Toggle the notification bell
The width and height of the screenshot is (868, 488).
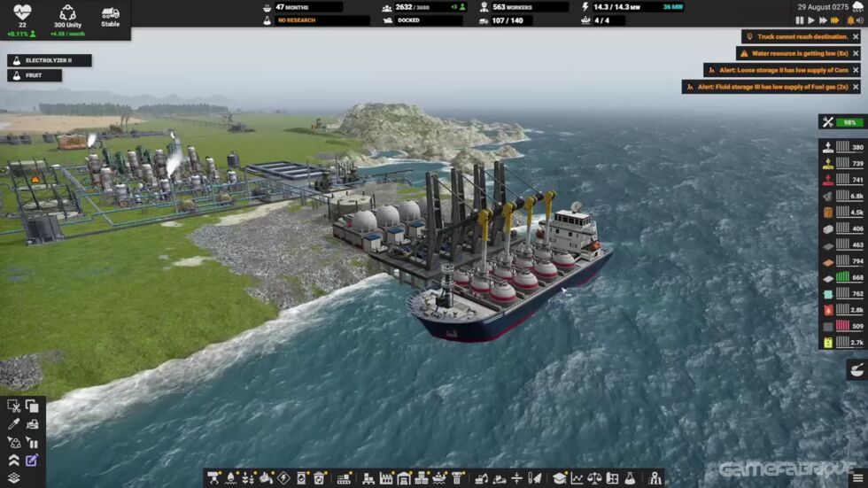tap(850, 20)
